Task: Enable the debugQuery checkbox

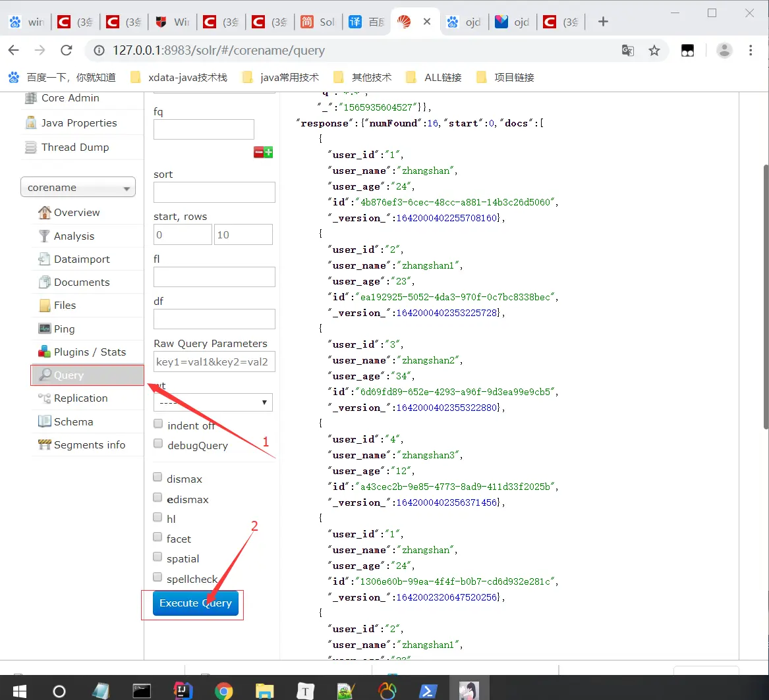Action: coord(158,444)
